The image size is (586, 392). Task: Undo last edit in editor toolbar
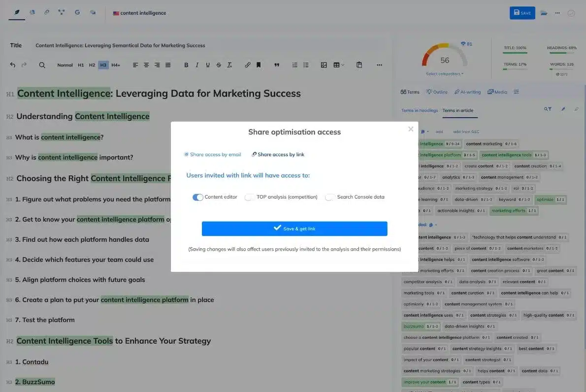13,65
